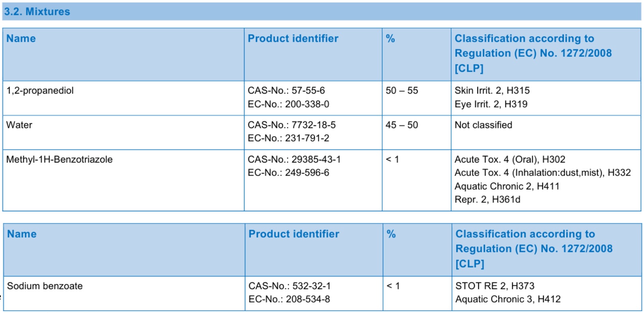Click the "Not classified" text for Water

point(483,125)
